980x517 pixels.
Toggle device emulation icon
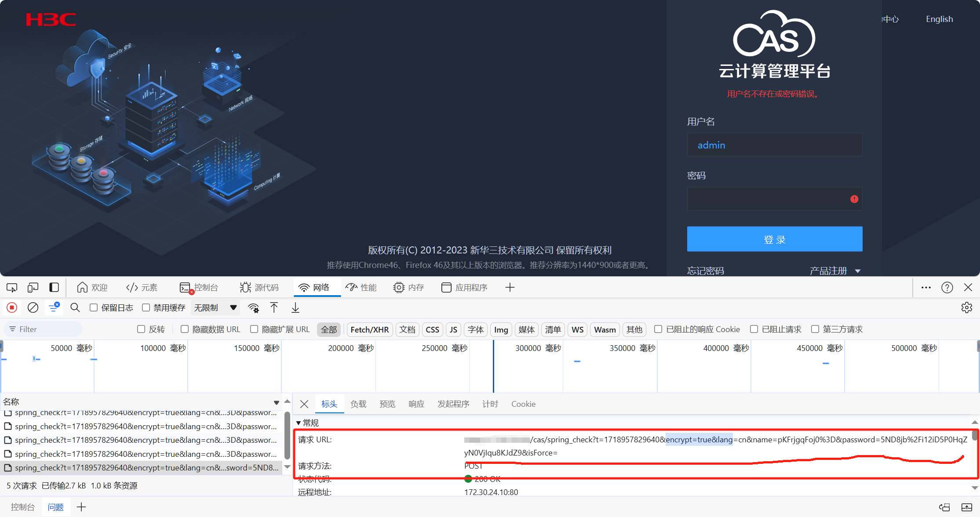tap(33, 287)
